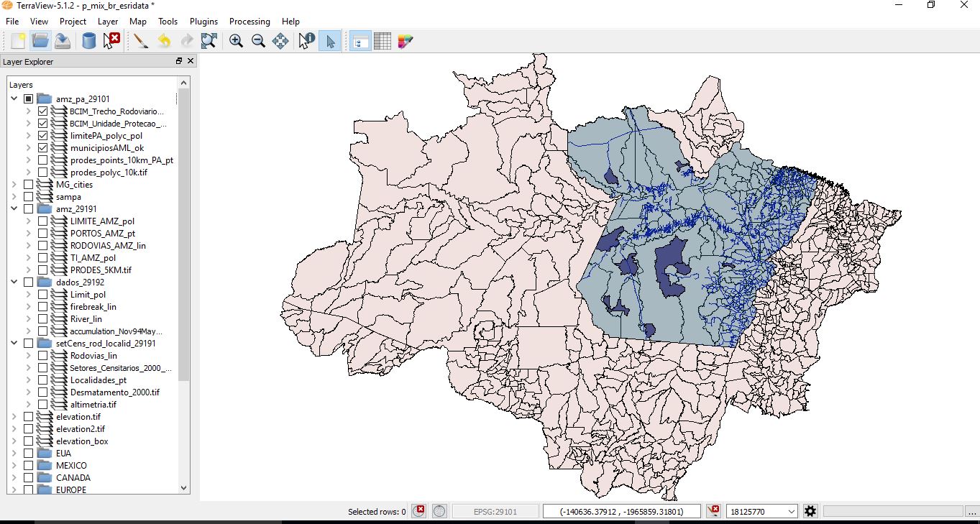Viewport: 980px width, 524px height.
Task: Click the coordinates input field
Action: [621, 511]
